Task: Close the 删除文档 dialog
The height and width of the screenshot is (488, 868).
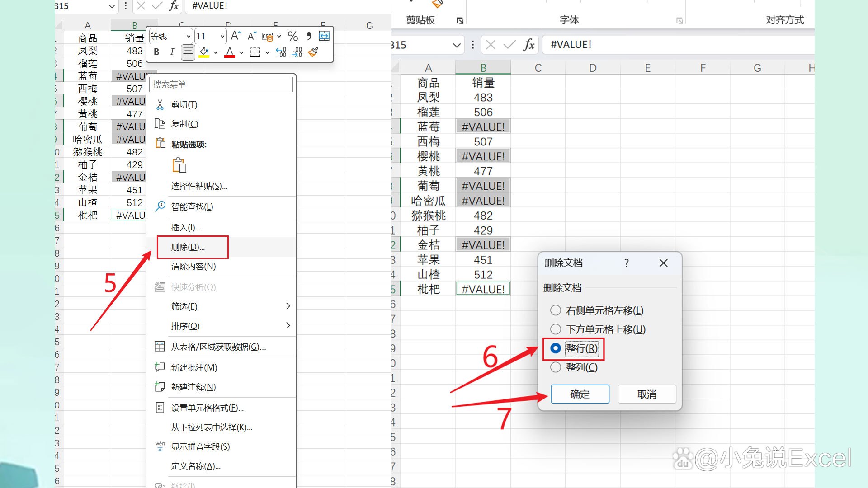Action: 663,263
